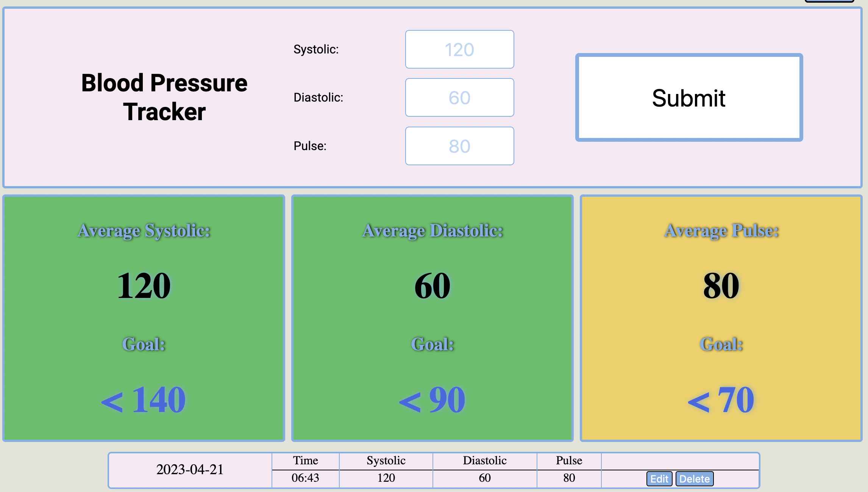Click the '< 90' diastolic goal value
Screen dimensions: 868x492
(432, 400)
